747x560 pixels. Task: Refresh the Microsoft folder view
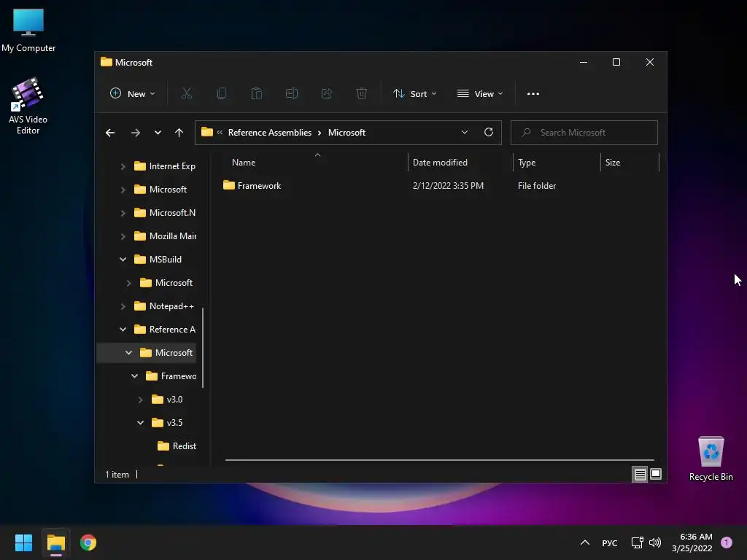point(488,133)
